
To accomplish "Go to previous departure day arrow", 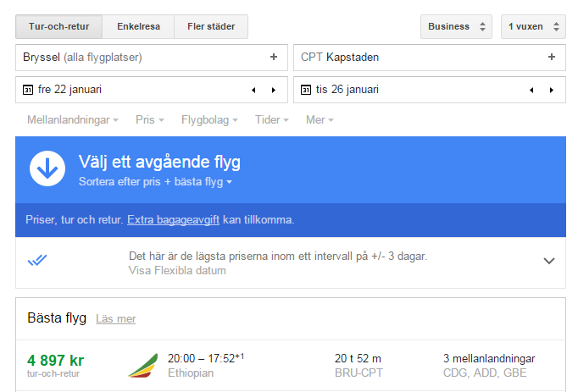I will pos(253,90).
